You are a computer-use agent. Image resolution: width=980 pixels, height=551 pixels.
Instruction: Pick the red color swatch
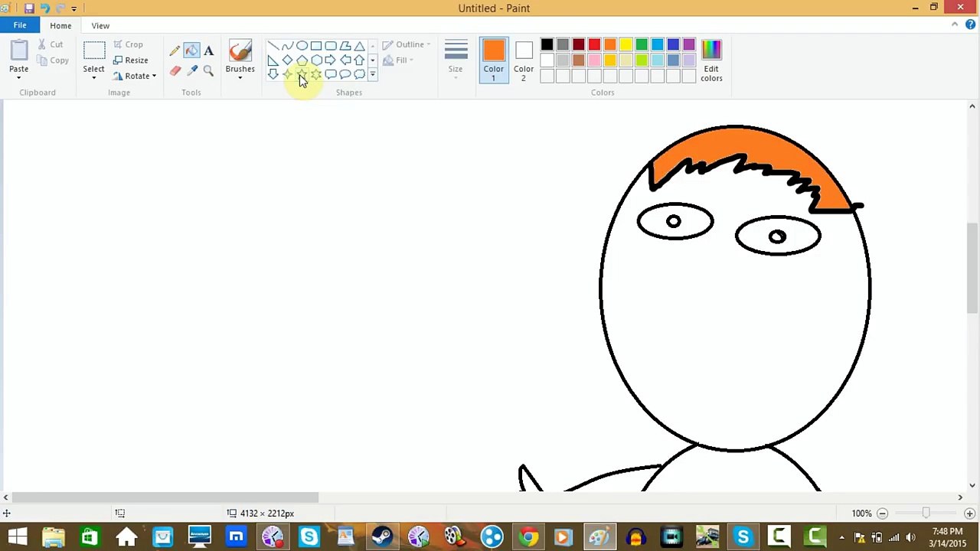tap(594, 45)
